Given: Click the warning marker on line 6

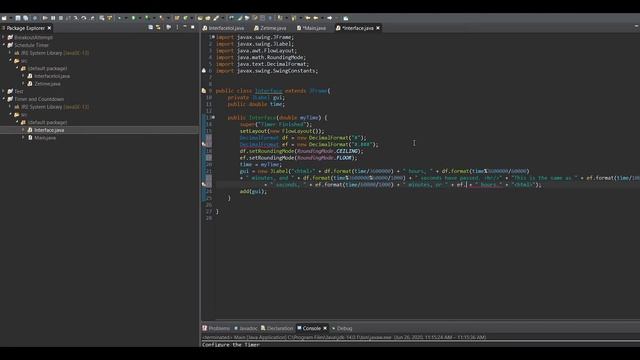Looking at the screenshot, I should coord(204,71).
